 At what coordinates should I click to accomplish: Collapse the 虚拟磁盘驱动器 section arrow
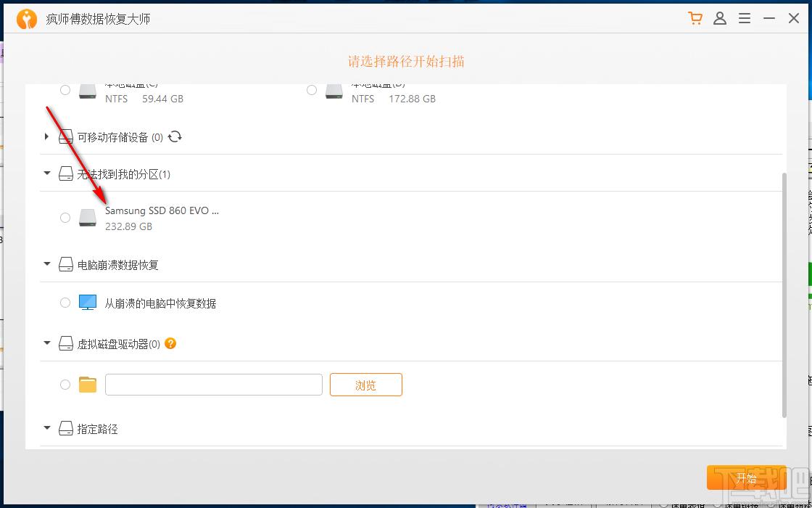pyautogui.click(x=47, y=343)
